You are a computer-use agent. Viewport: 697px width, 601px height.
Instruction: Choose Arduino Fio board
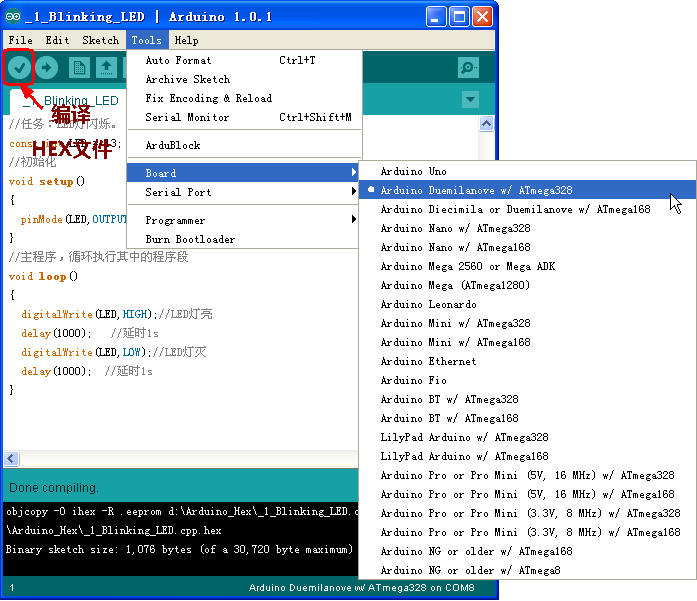coord(527,380)
